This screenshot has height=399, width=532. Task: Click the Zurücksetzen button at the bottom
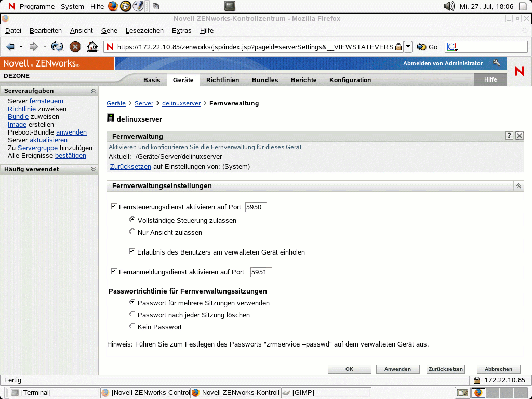(445, 369)
